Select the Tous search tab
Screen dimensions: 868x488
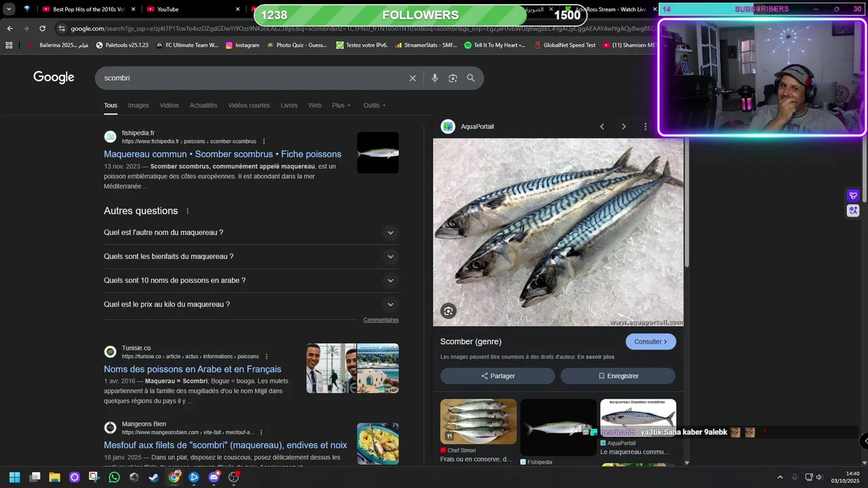[x=111, y=106]
